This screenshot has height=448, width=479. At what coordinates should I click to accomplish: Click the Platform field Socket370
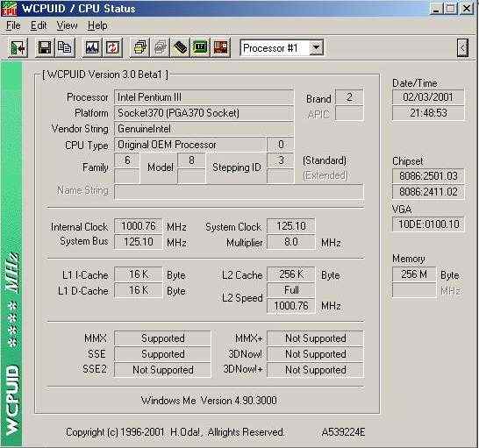tap(204, 113)
